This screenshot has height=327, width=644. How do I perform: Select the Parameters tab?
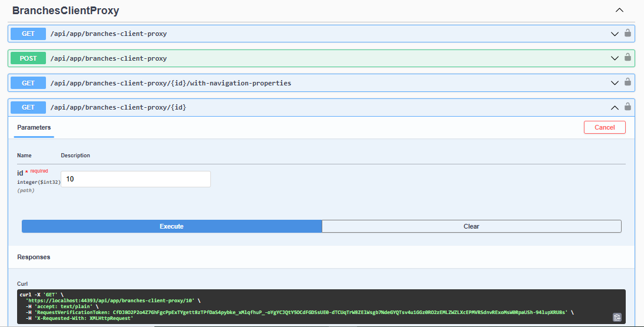coord(34,127)
